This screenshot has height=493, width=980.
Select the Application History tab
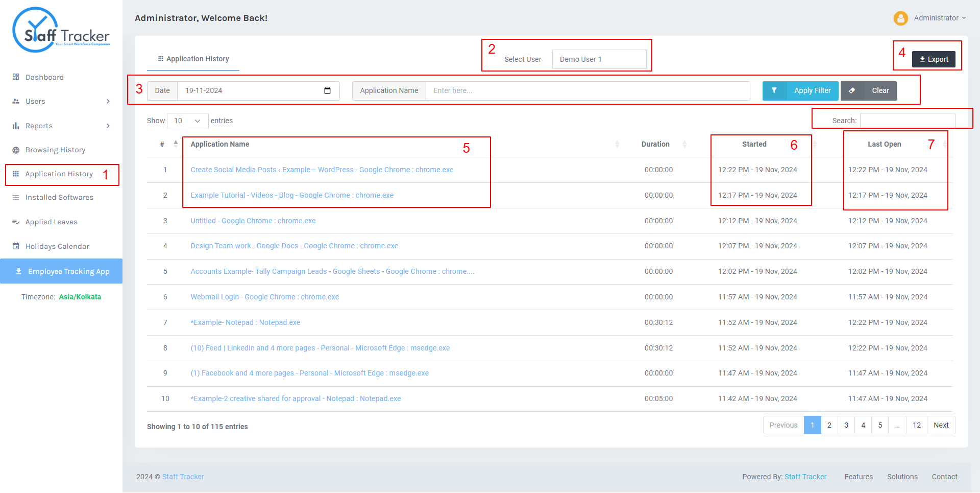tap(193, 59)
